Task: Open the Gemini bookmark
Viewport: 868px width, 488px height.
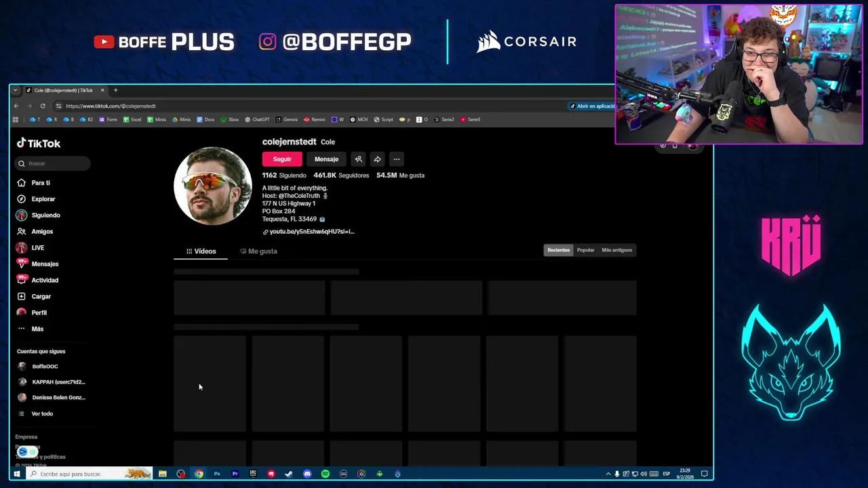Action: click(x=287, y=119)
